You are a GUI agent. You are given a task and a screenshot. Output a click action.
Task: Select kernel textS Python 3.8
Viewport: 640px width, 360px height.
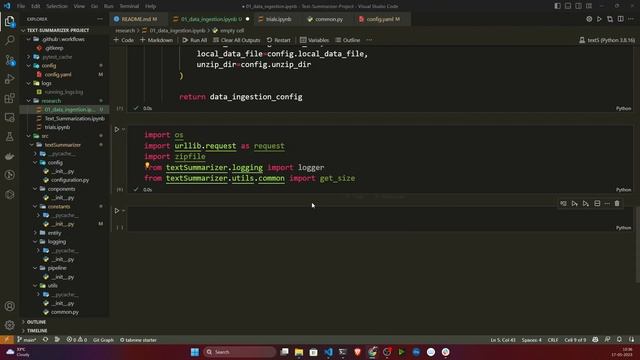607,40
